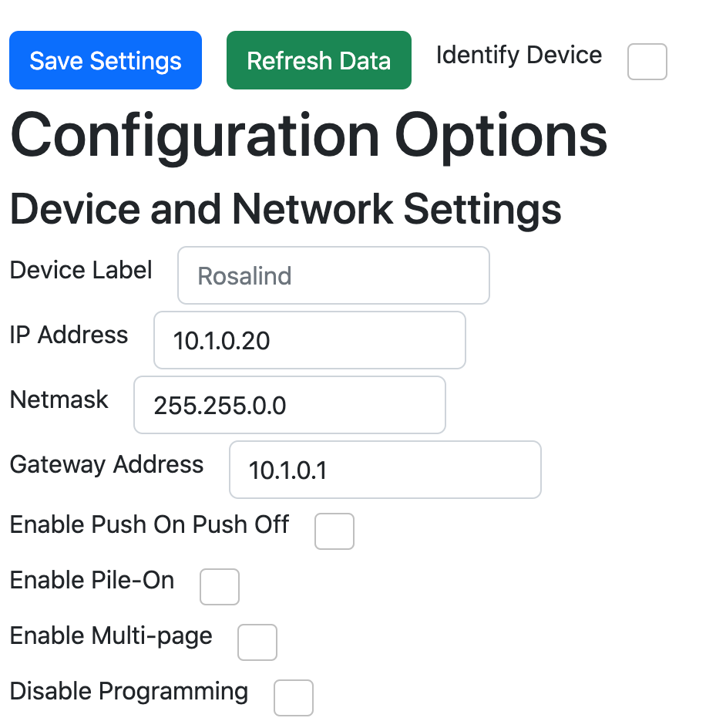Tick the Identify Device checkbox
This screenshot has height=728, width=726.
647,62
